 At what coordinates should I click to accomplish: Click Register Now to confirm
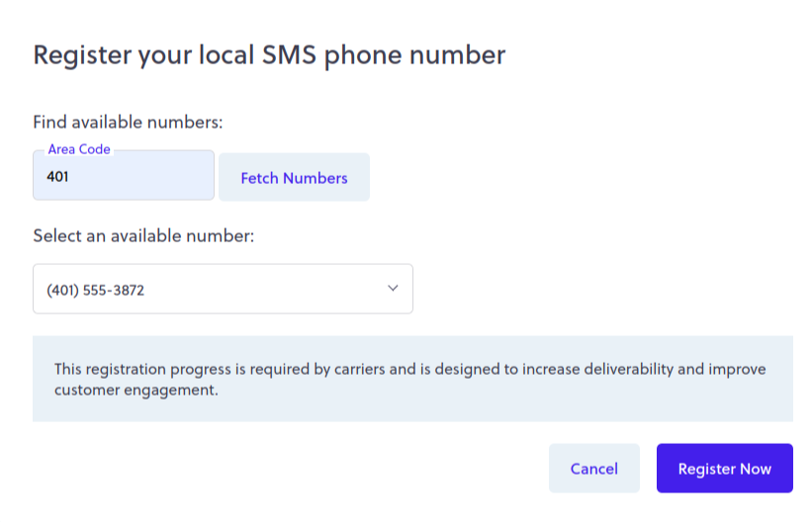724,469
